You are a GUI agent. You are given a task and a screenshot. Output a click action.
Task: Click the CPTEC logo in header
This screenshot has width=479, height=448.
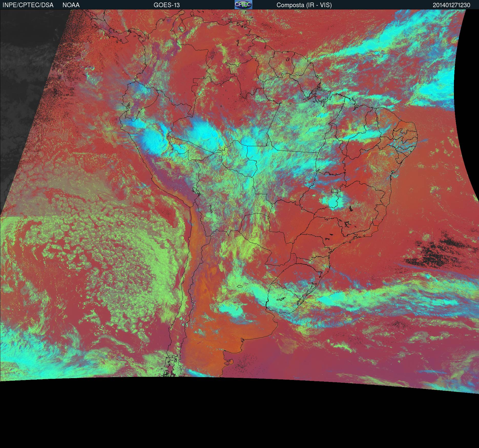[x=243, y=5]
